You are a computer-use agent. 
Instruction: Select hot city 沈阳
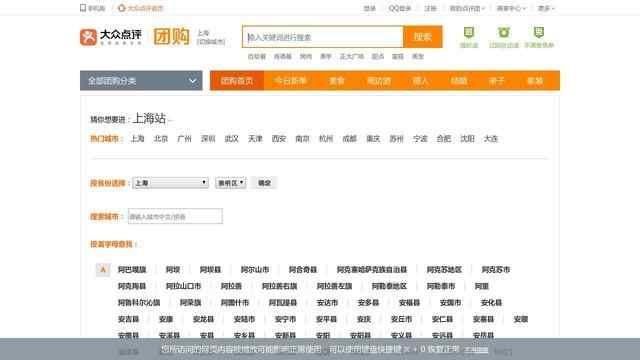[x=467, y=139]
